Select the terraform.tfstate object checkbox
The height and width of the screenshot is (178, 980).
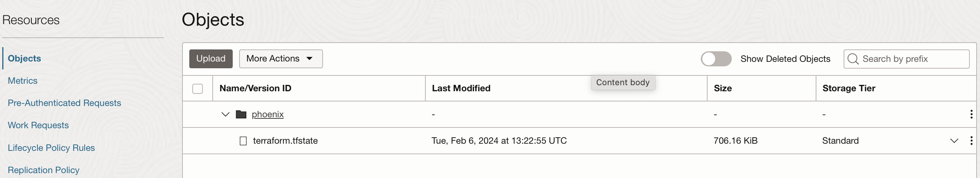[243, 141]
